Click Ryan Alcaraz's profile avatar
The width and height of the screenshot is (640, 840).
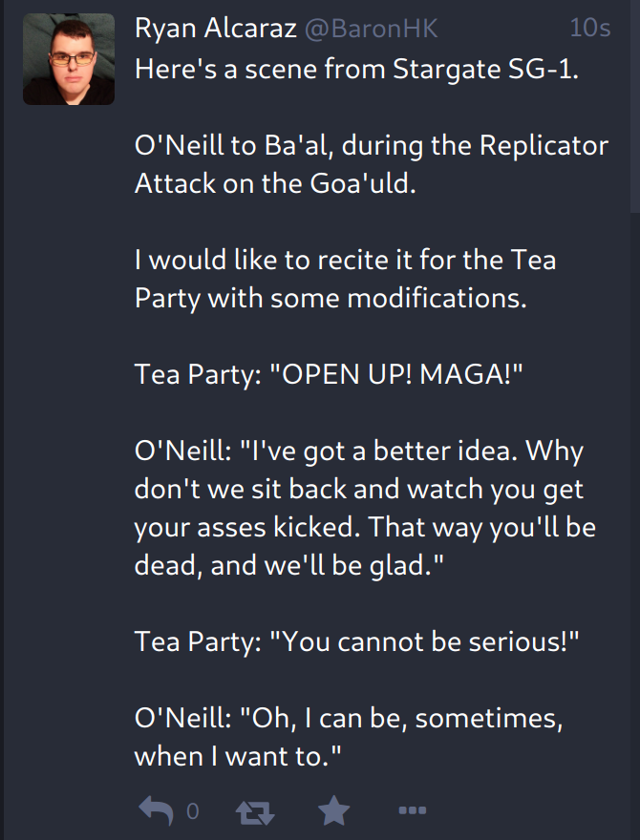click(x=69, y=59)
